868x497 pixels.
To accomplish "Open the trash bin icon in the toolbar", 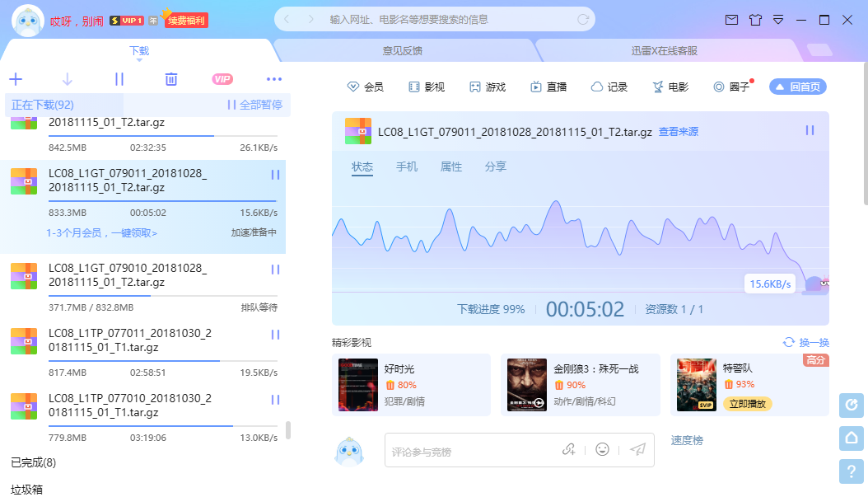I will point(170,79).
